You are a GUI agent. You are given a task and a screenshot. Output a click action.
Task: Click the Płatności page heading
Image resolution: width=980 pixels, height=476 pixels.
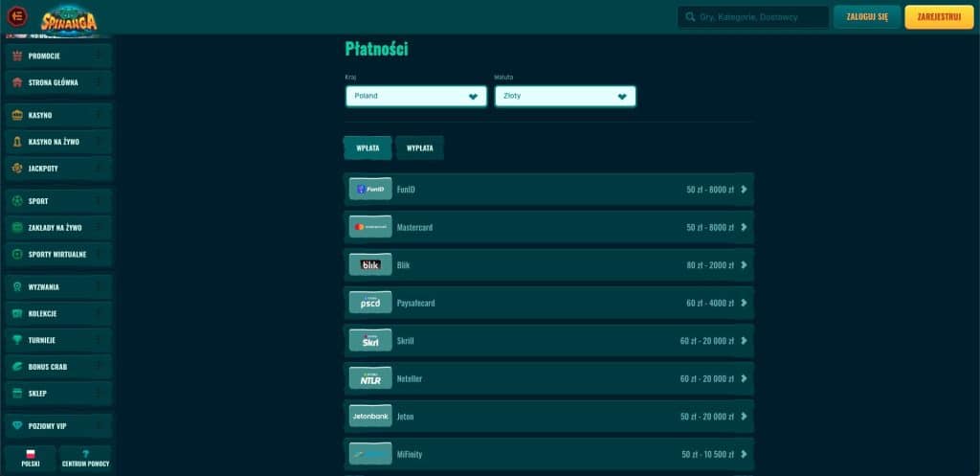[x=376, y=49]
